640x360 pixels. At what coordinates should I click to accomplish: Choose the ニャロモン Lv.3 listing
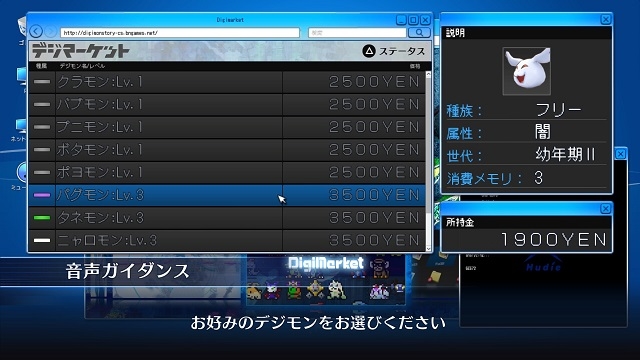(x=227, y=240)
